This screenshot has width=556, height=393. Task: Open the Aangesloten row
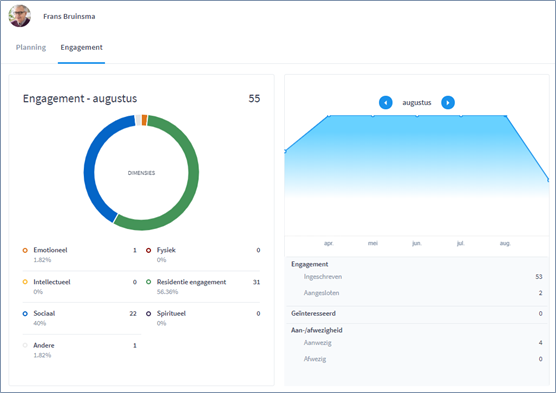click(417, 293)
